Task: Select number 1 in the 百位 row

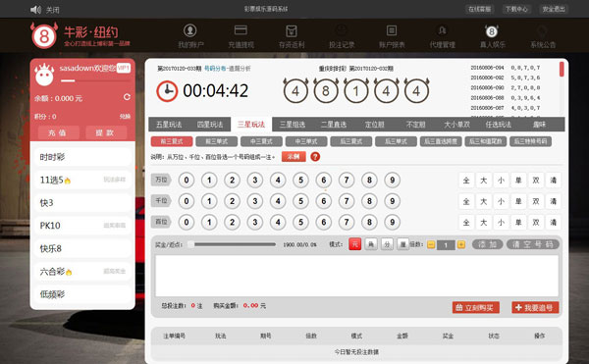Action: (x=209, y=222)
